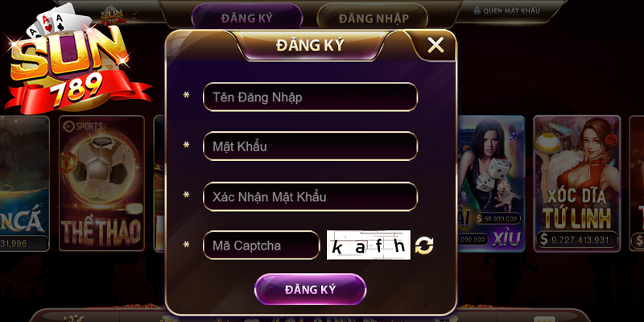Click the 50.000.000 prize badge
The height and width of the screenshot is (322, 644).
click(497, 218)
